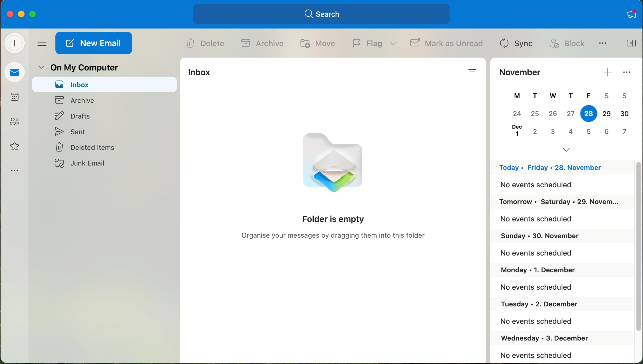This screenshot has width=643, height=364.
Task: Click the filter icon in Inbox header
Action: tap(472, 72)
